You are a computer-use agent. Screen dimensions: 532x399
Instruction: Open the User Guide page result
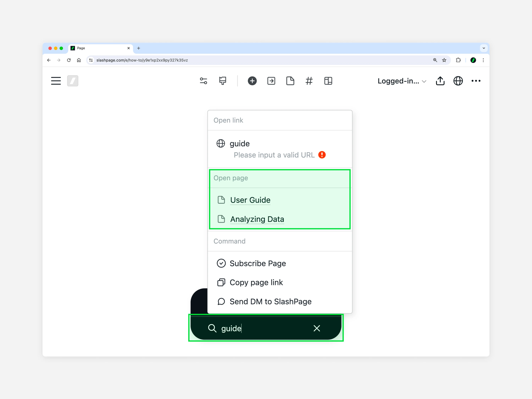click(x=250, y=200)
